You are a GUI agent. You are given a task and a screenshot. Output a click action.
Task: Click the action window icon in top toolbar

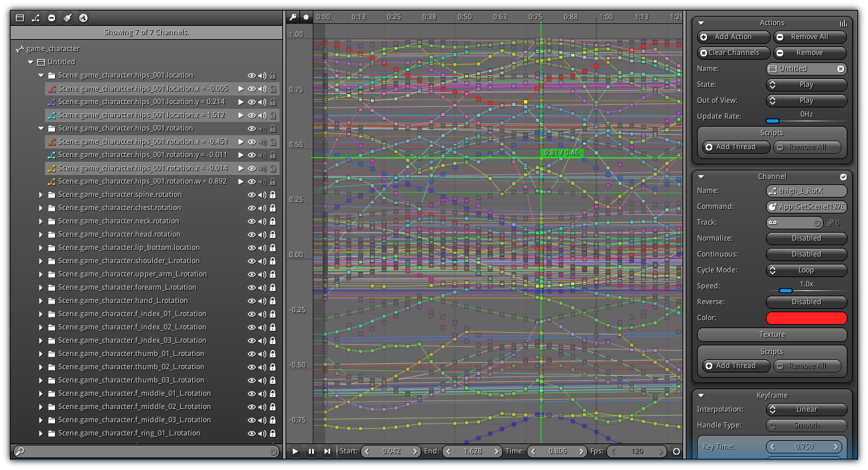click(x=20, y=18)
